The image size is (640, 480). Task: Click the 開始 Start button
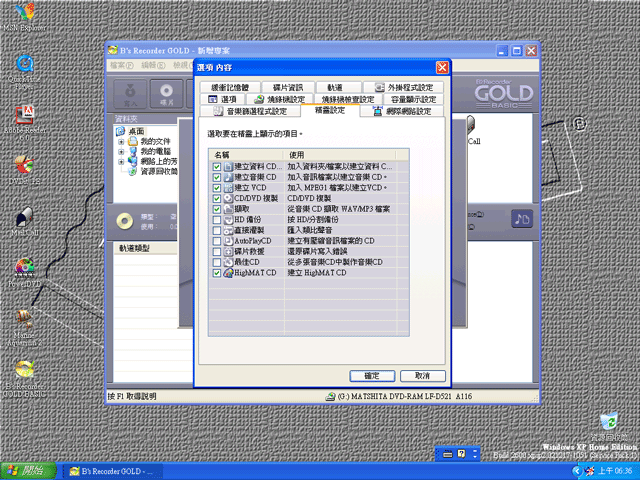(28, 471)
